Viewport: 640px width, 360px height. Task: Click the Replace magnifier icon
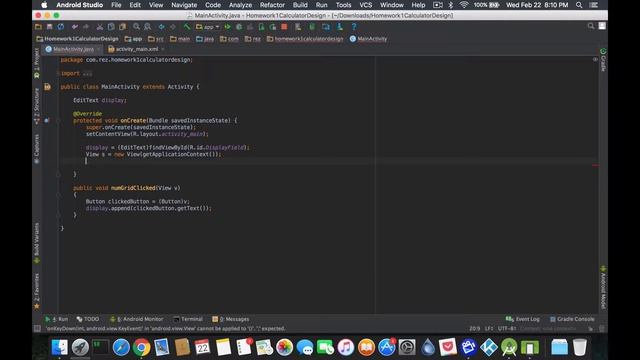coord(148,27)
